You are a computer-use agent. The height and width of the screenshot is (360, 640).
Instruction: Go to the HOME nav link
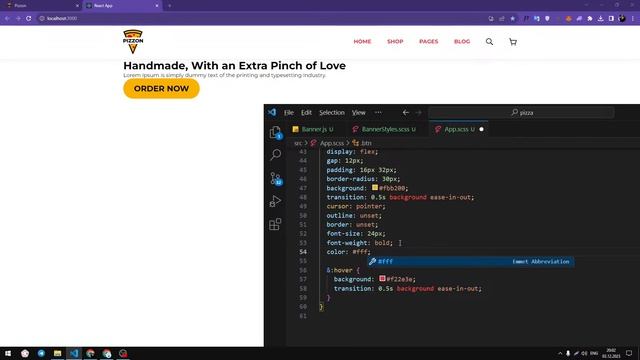coord(362,42)
